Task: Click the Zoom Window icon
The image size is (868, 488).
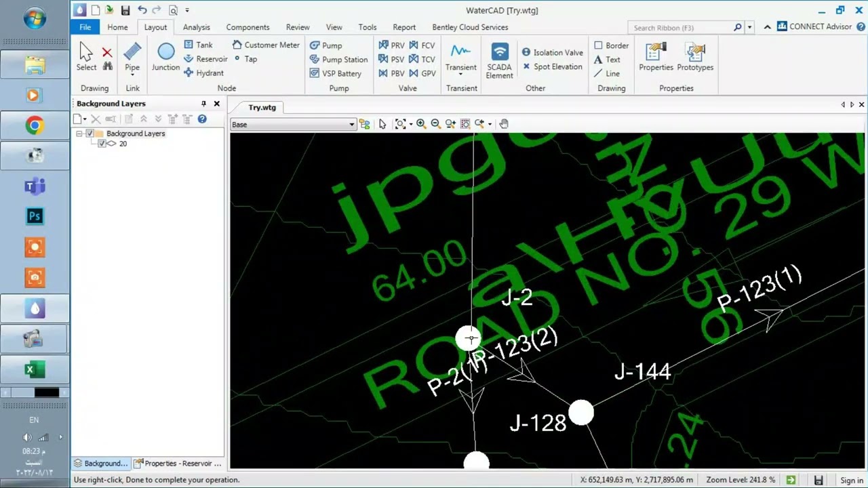Action: 465,124
